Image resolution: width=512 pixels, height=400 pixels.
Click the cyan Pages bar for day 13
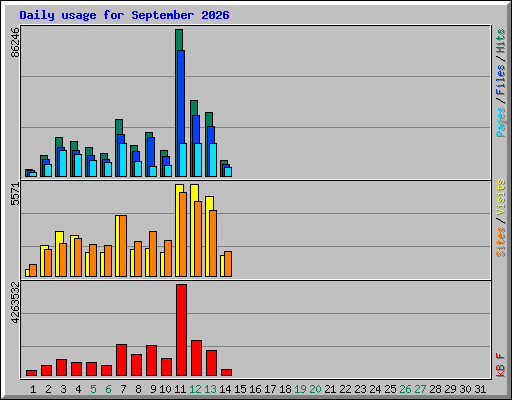coord(213,160)
